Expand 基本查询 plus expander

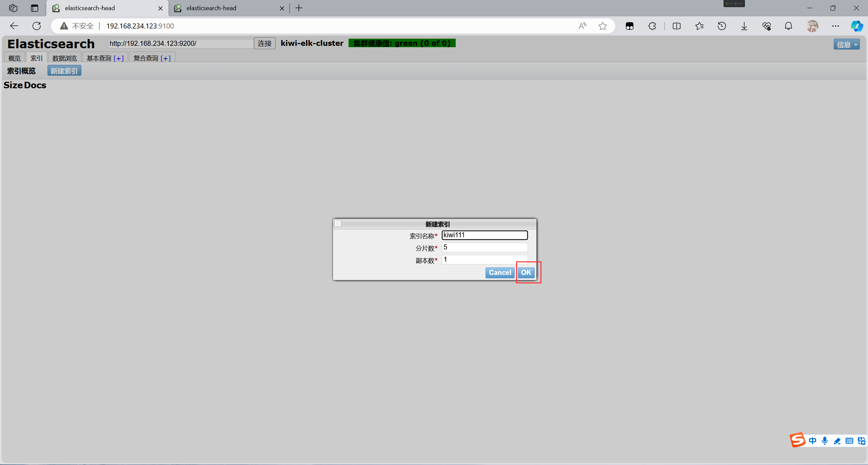(118, 58)
